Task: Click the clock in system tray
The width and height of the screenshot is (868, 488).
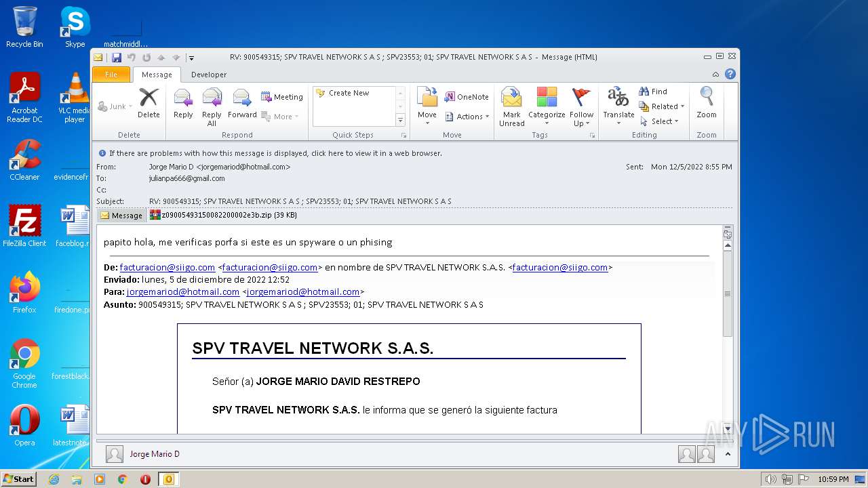Action: click(833, 479)
